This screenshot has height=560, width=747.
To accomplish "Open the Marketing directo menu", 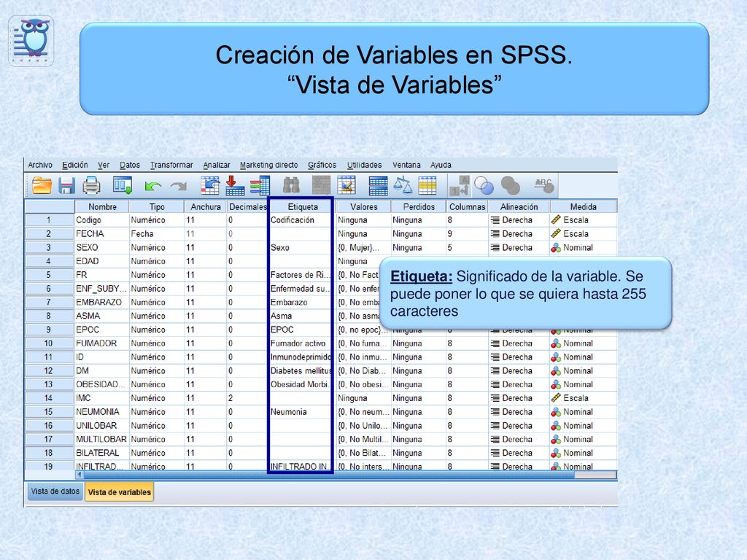I will [268, 165].
